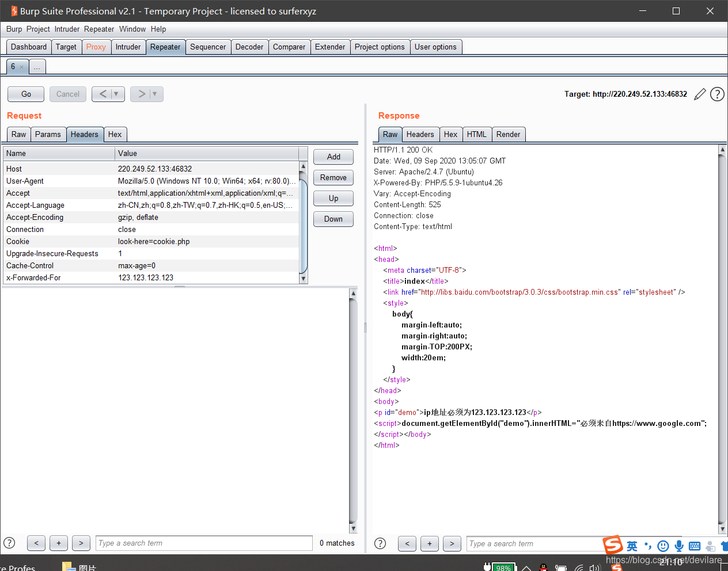Screen dimensions: 728x571
Task: Go back in request history
Action: point(103,94)
